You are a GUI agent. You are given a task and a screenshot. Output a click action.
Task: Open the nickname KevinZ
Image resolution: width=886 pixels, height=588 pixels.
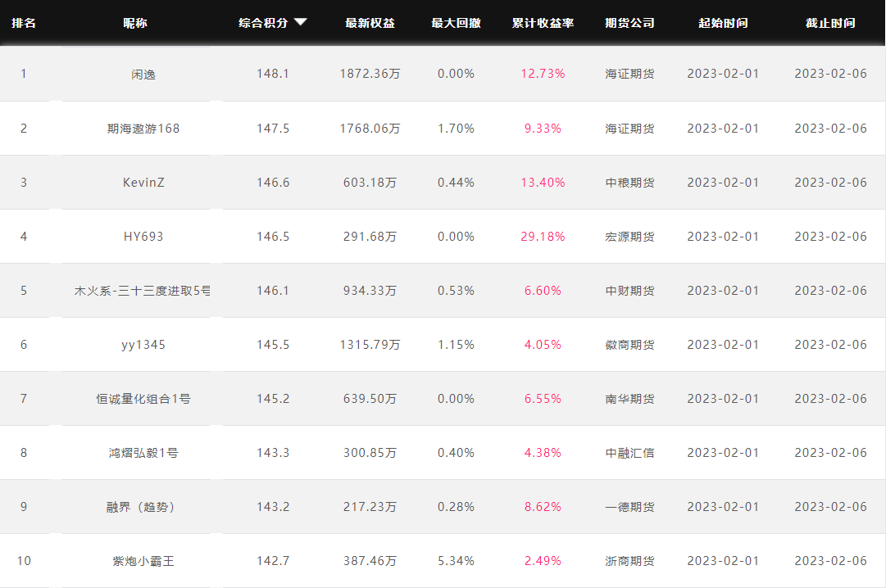pyautogui.click(x=143, y=183)
